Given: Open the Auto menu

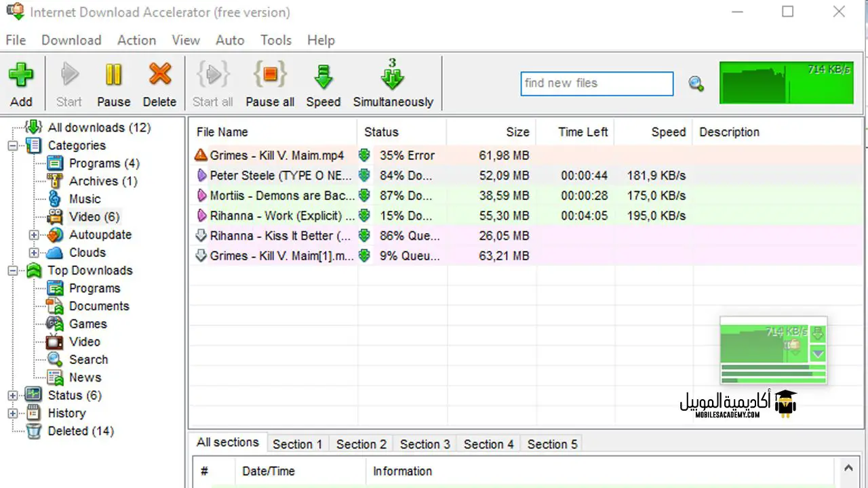Looking at the screenshot, I should (x=230, y=40).
